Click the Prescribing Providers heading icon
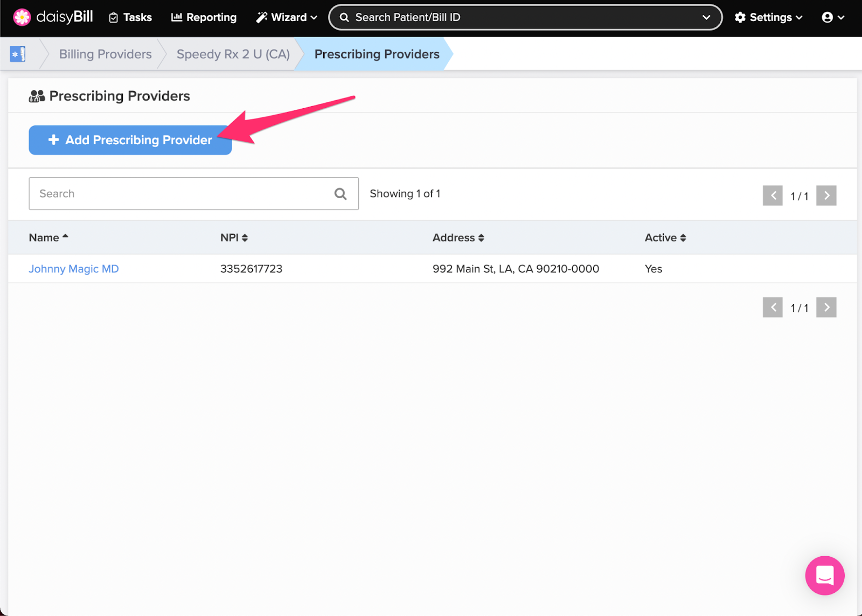This screenshot has width=862, height=616. pos(37,96)
